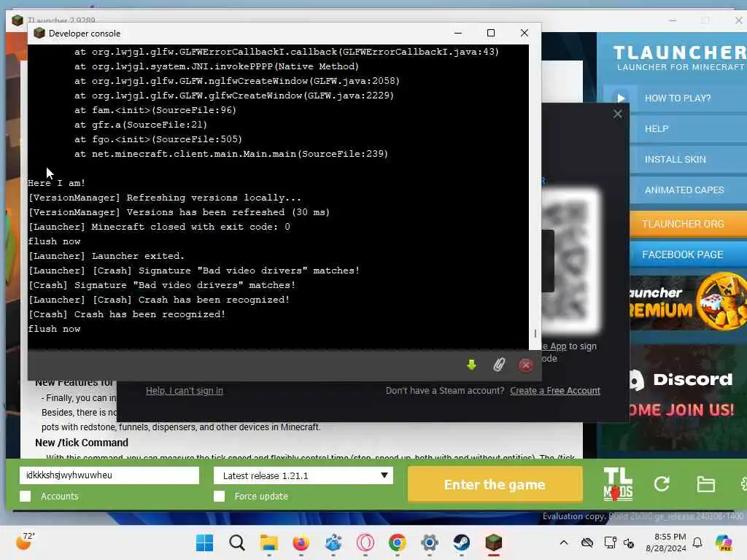Image resolution: width=747 pixels, height=560 pixels.
Task: Click the red kill-process icon in console
Action: (x=525, y=365)
